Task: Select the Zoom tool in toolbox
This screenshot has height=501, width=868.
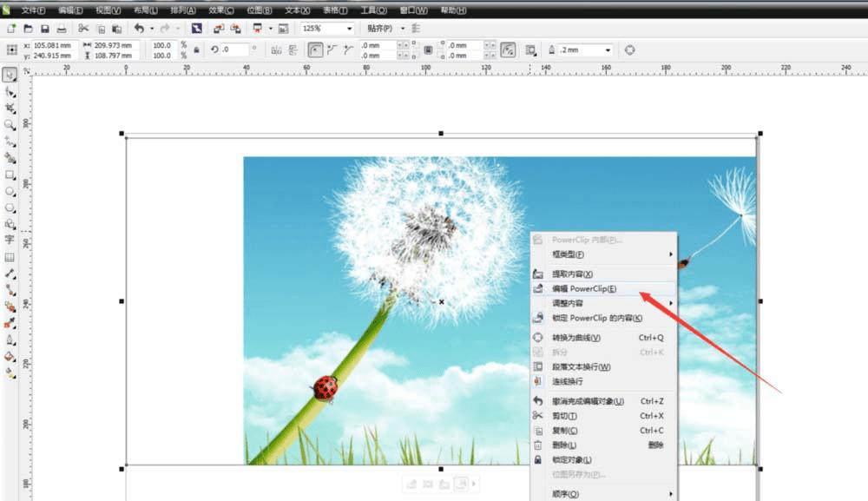Action: coord(10,125)
